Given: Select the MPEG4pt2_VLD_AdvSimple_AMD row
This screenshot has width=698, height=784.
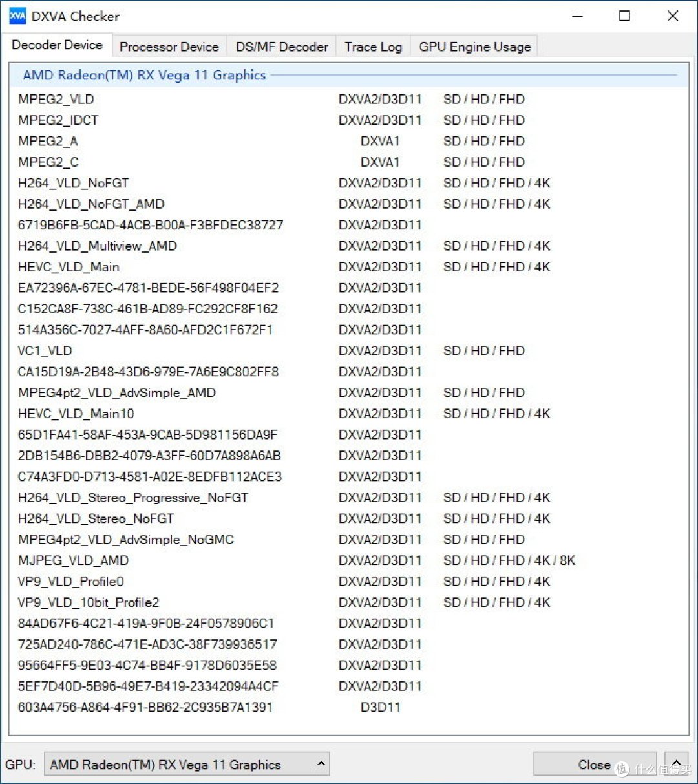Looking at the screenshot, I should click(349, 393).
